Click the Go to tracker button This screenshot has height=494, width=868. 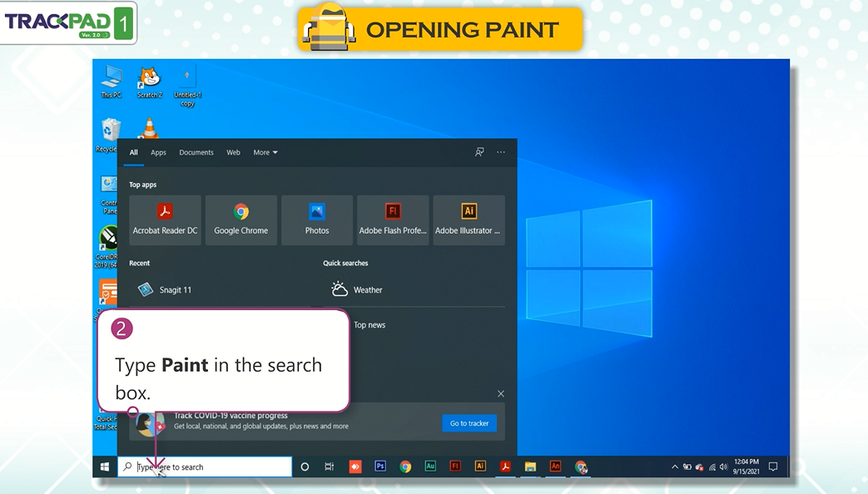(469, 423)
